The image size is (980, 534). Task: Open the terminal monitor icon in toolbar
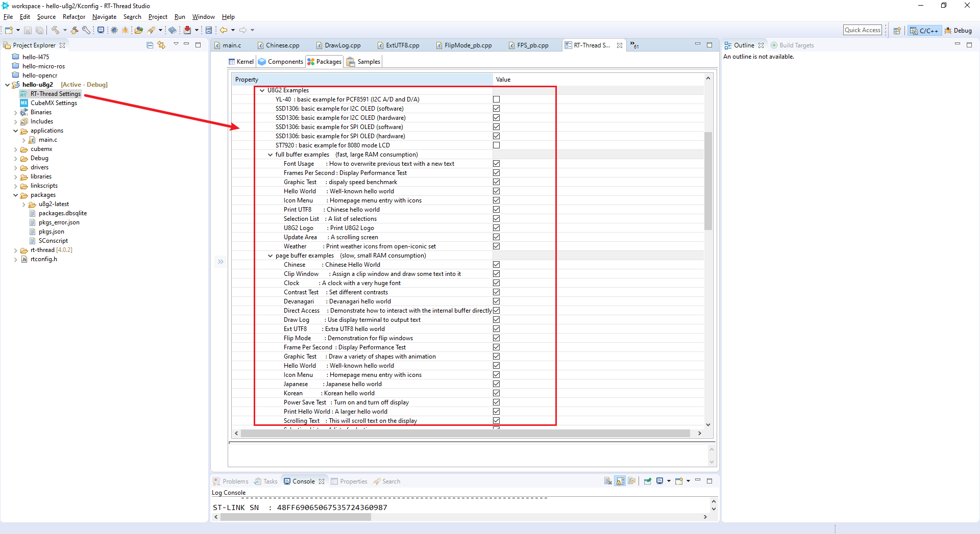tap(101, 31)
